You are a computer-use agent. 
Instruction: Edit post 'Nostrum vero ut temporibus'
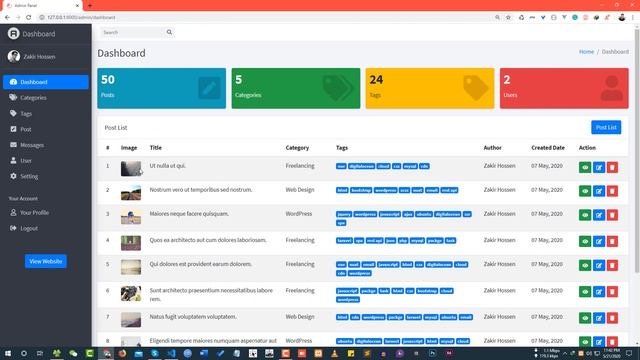click(599, 191)
